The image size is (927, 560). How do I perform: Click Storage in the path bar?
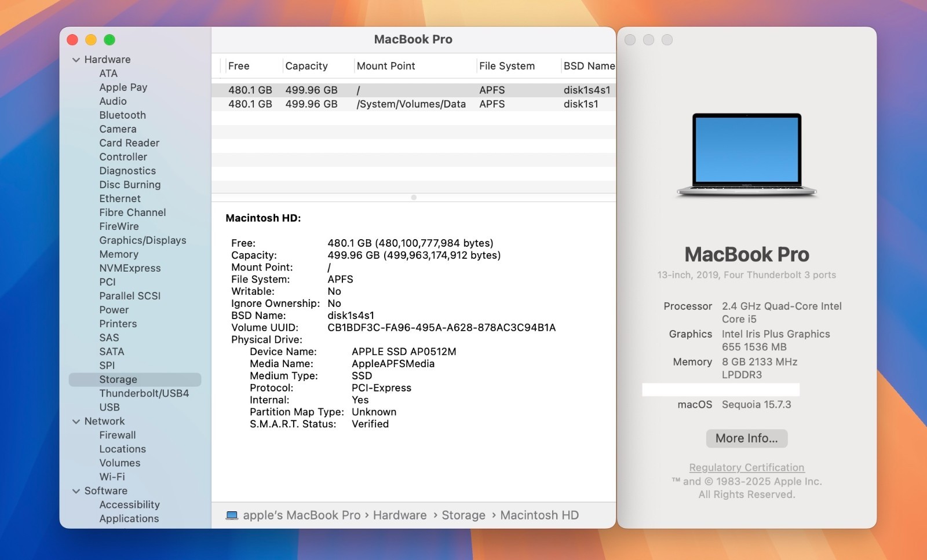point(463,515)
